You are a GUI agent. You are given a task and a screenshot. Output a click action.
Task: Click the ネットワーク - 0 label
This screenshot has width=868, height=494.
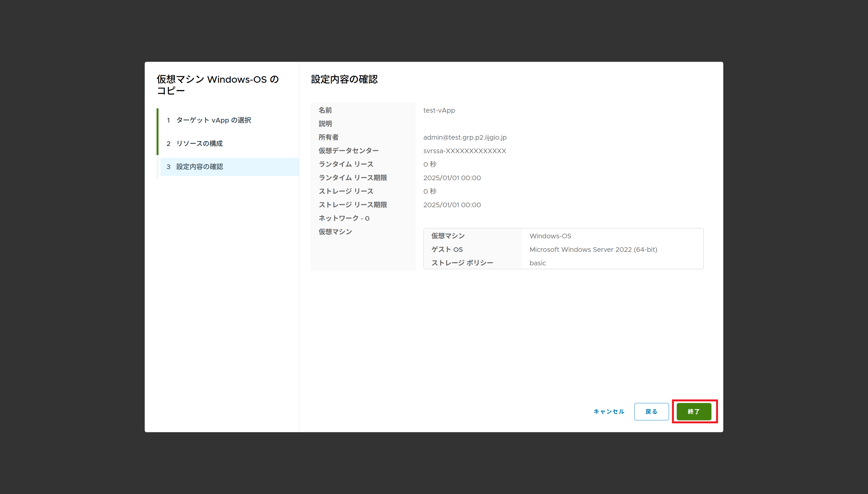pyautogui.click(x=344, y=218)
